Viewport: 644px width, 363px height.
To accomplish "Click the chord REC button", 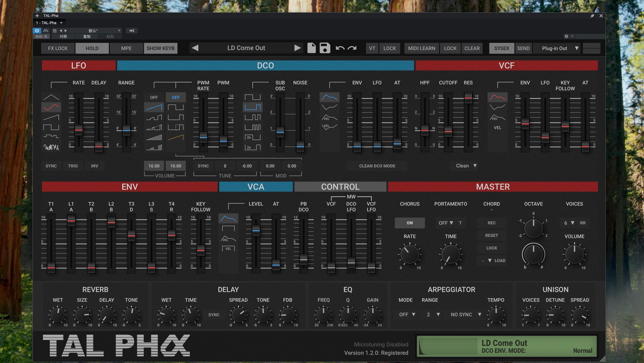I will coord(491,223).
